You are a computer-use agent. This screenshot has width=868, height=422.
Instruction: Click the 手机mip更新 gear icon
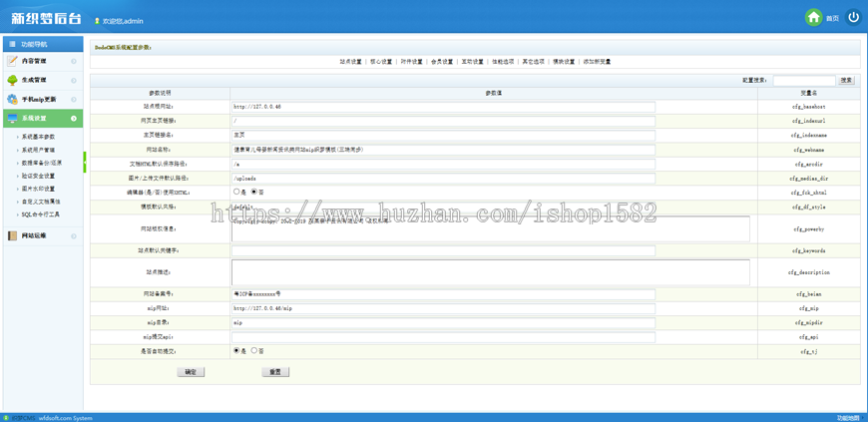point(12,100)
